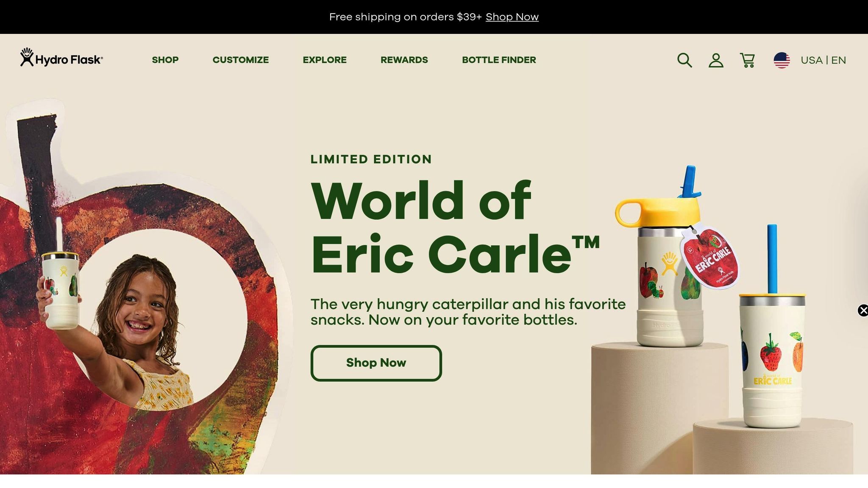
Task: Open the SHOP menu
Action: click(165, 60)
